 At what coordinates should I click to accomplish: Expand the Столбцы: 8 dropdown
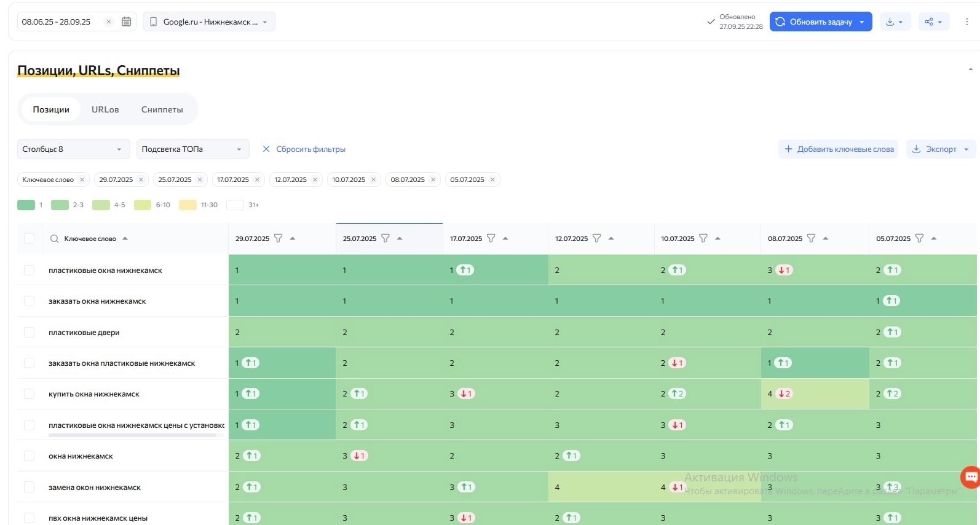pos(73,149)
